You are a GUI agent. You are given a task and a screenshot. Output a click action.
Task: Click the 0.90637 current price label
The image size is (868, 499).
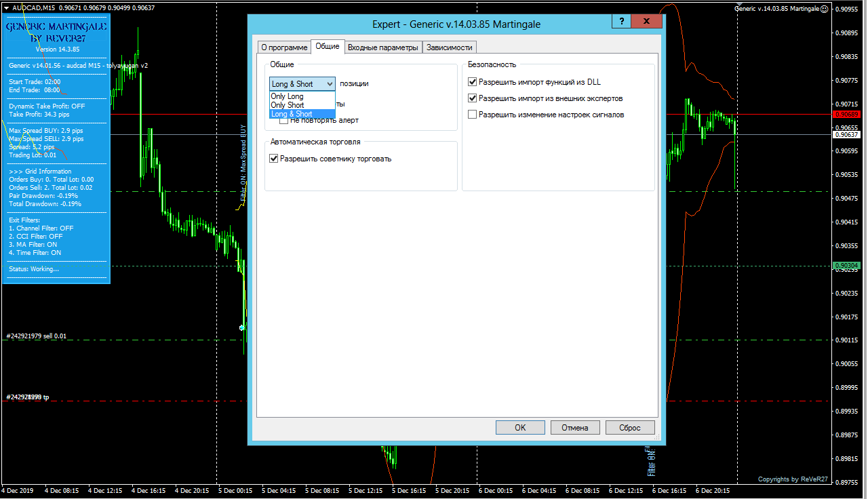point(848,134)
